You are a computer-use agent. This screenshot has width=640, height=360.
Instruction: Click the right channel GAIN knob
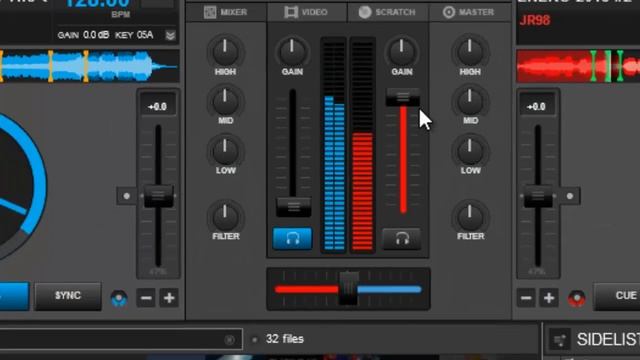click(402, 52)
